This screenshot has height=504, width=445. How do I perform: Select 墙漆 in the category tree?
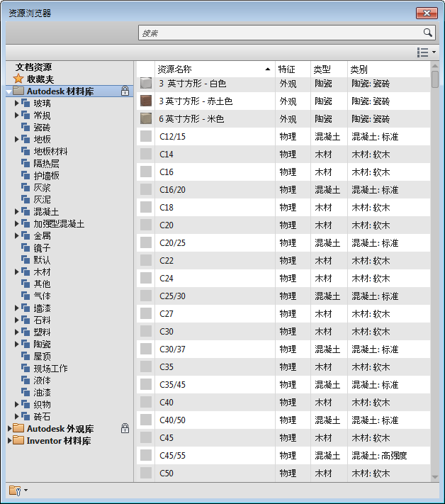42,308
